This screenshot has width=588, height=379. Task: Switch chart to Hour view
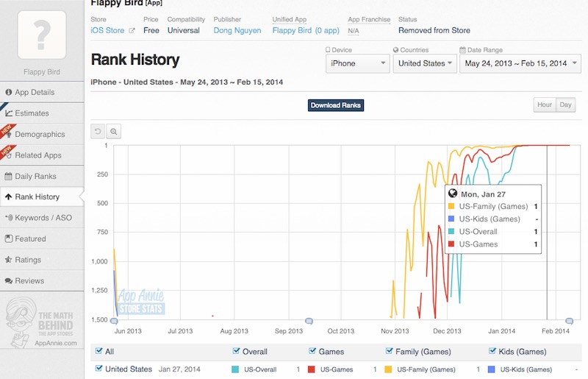coord(545,105)
